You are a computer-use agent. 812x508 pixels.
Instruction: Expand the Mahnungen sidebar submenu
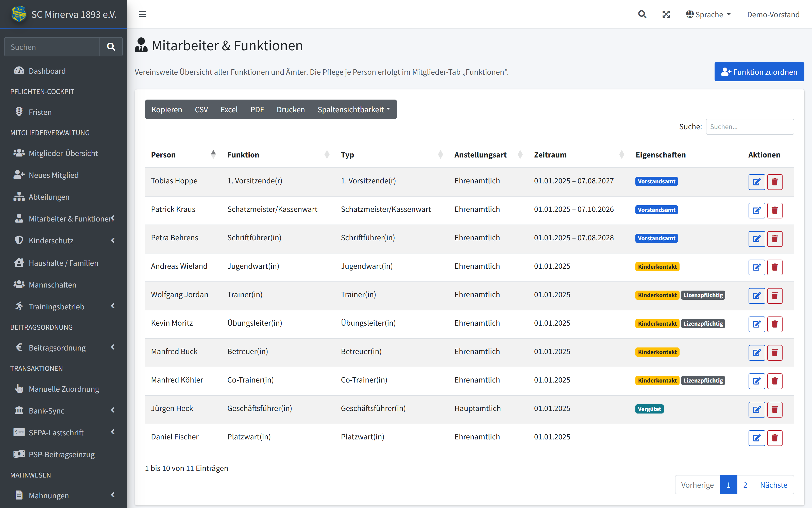63,495
